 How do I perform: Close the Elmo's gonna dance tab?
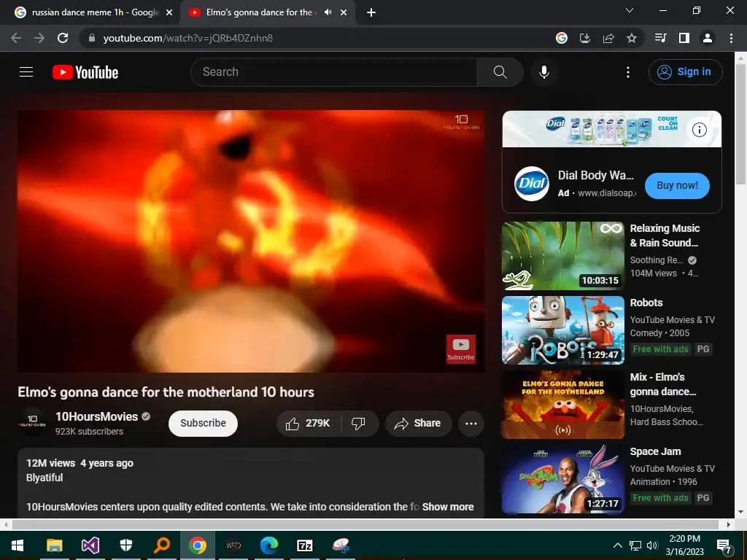point(344,13)
